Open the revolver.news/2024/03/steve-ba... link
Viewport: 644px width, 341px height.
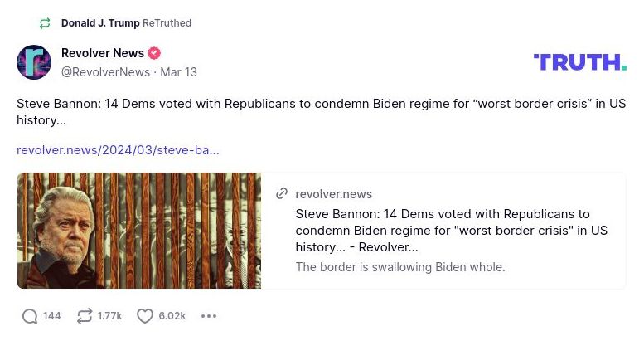pyautogui.click(x=118, y=150)
